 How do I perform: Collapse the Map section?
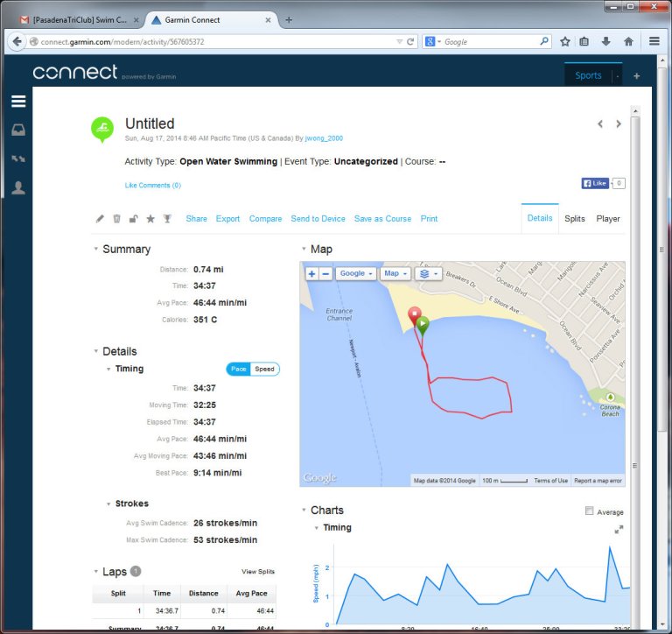click(304, 249)
